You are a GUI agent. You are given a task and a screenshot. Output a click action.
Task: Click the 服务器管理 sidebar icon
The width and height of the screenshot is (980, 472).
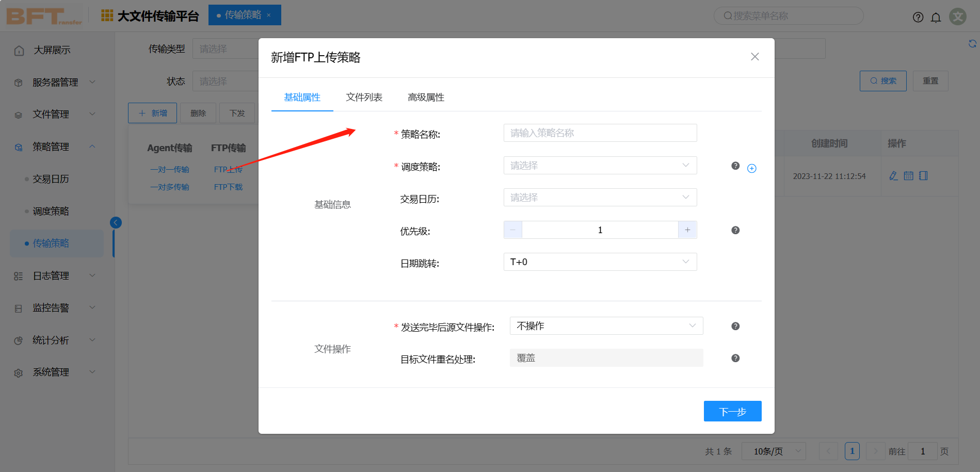click(x=19, y=83)
